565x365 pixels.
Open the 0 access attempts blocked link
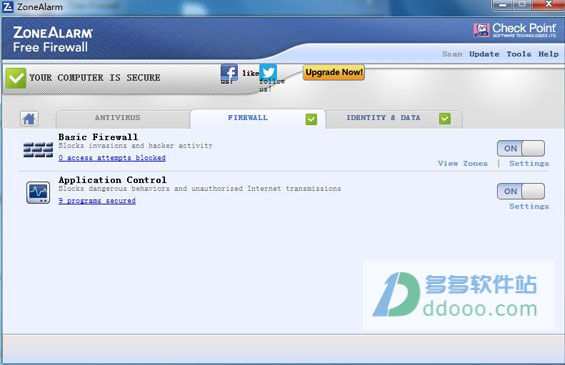click(x=112, y=158)
